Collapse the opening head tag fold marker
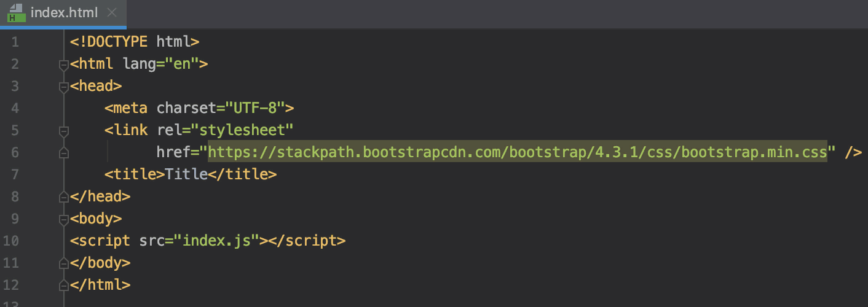Screen dimensions: 868x307 pos(63,87)
